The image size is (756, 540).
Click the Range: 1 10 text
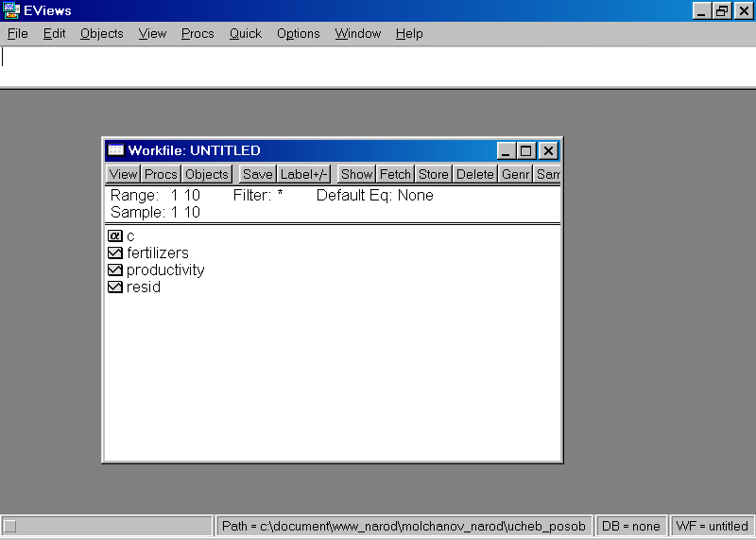click(155, 195)
